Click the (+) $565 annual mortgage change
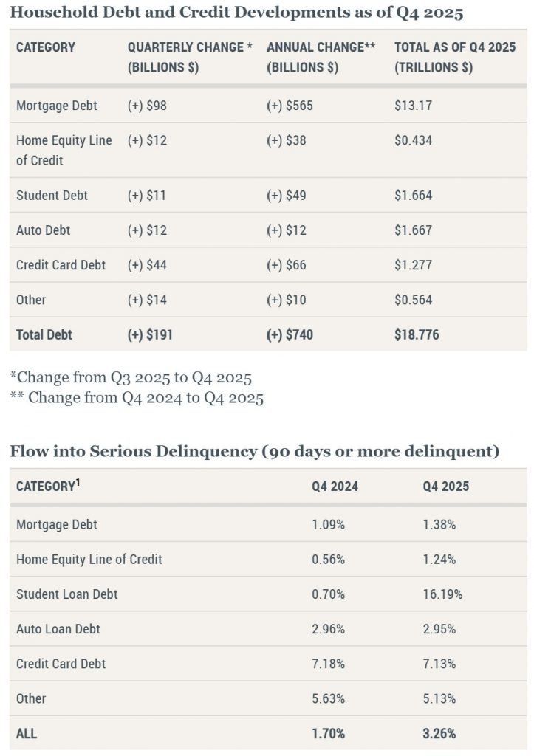 [290, 106]
